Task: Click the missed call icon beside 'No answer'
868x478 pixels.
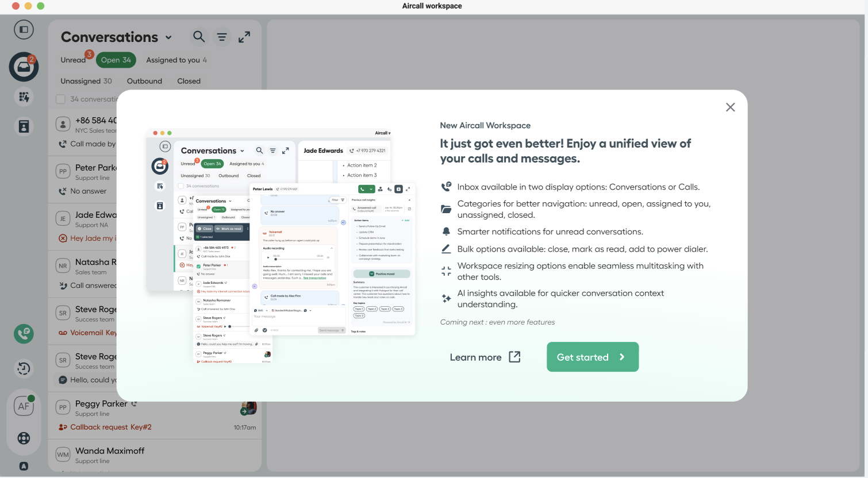Action: (x=63, y=191)
